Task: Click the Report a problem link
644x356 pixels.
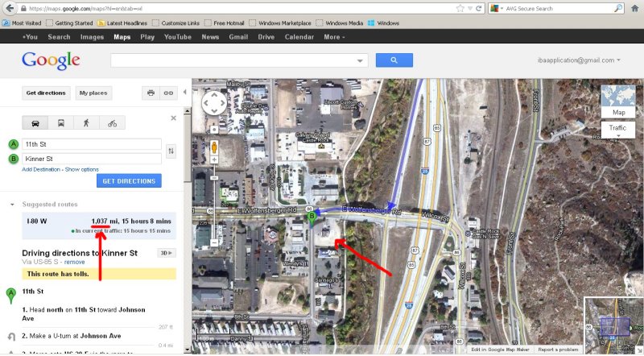Action: coord(558,350)
